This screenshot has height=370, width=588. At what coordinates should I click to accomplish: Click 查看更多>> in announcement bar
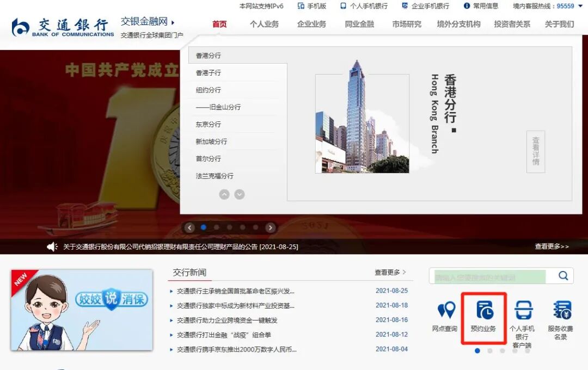(552, 246)
